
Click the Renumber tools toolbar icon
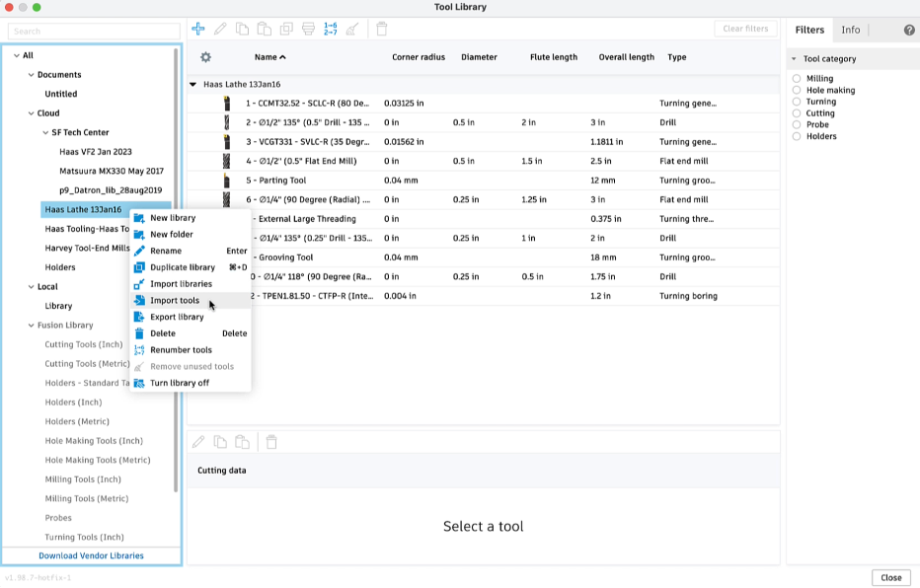pyautogui.click(x=331, y=29)
